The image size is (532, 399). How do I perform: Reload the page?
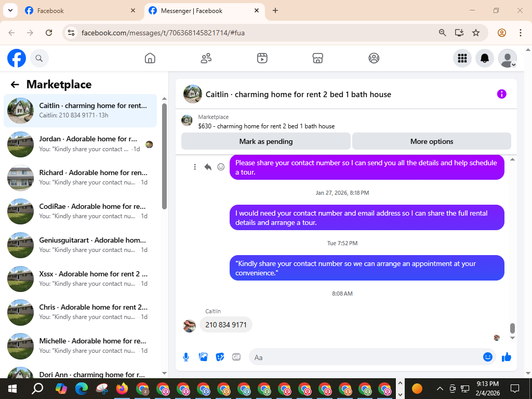click(x=49, y=33)
